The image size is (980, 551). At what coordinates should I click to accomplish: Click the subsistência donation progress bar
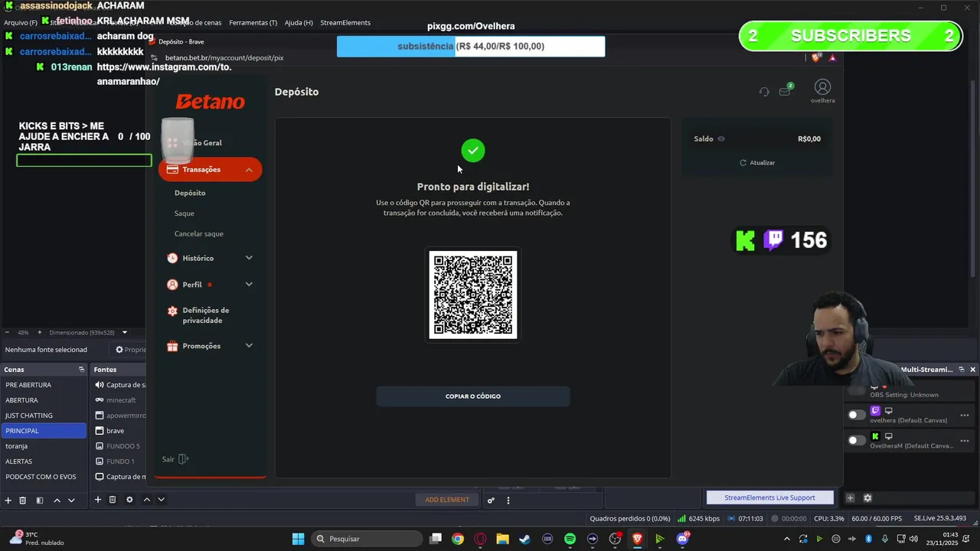pos(471,46)
